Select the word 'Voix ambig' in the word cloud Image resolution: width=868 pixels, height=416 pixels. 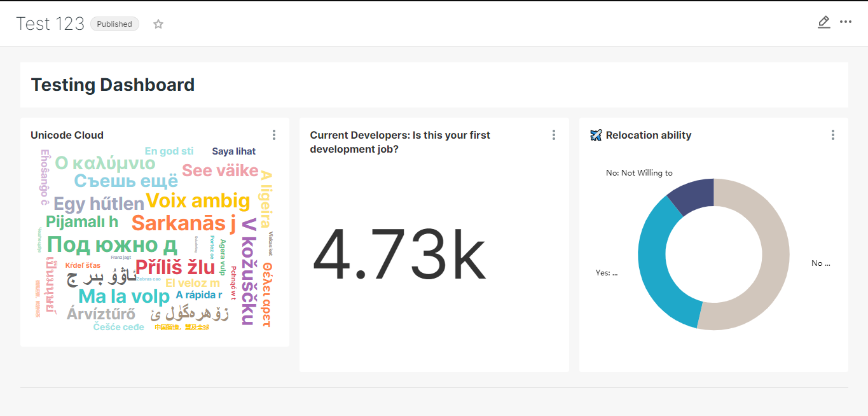(x=197, y=201)
